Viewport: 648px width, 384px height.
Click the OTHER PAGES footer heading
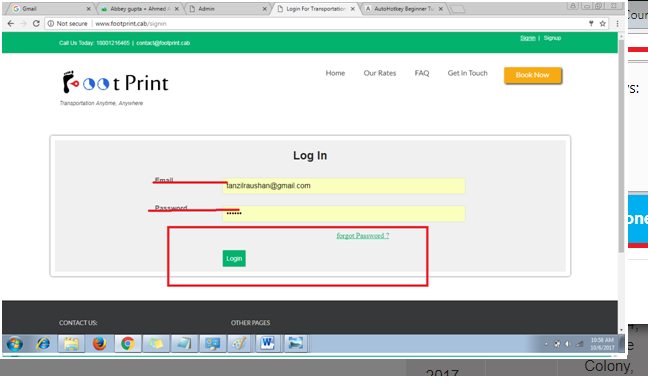(x=250, y=323)
